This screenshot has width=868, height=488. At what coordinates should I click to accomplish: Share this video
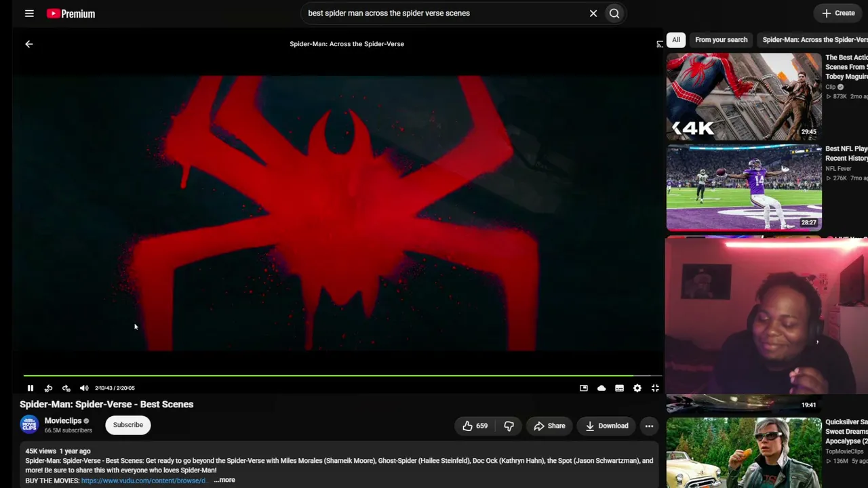[549, 426]
